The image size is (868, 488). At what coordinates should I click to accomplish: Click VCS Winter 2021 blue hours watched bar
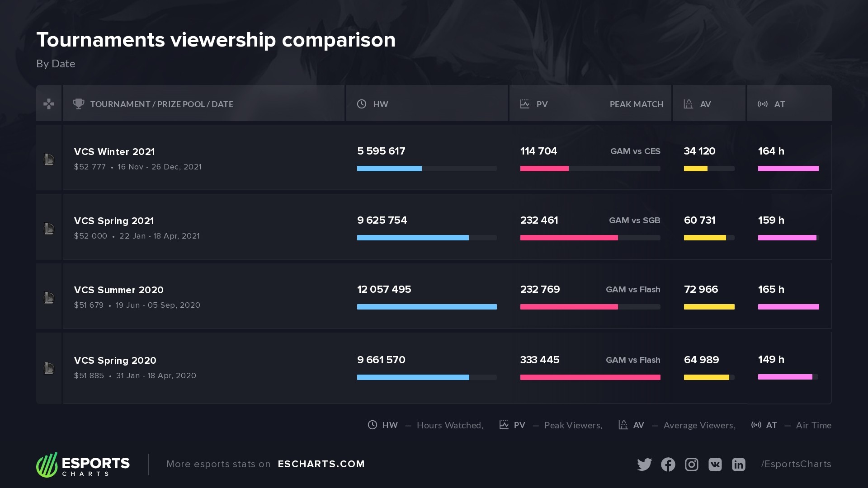[x=389, y=169]
